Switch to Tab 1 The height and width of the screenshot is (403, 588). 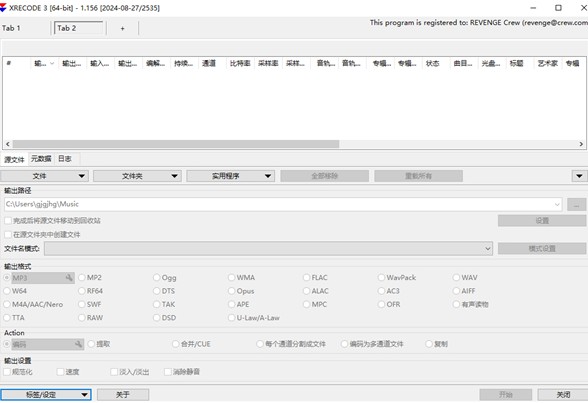click(x=11, y=28)
